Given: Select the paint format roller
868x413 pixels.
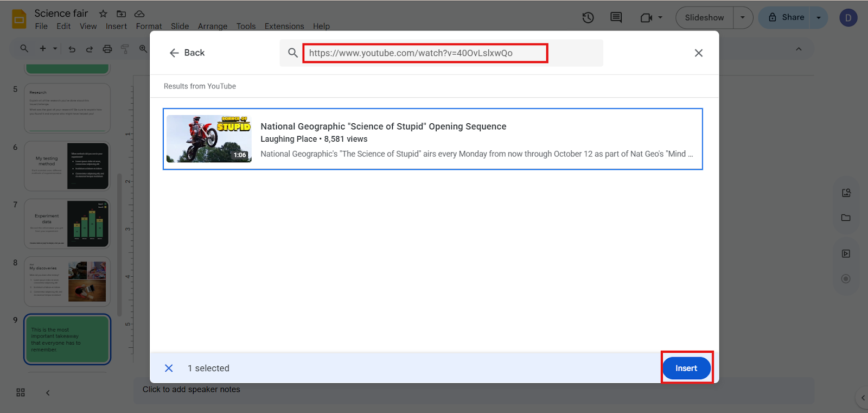Looking at the screenshot, I should tap(125, 49).
